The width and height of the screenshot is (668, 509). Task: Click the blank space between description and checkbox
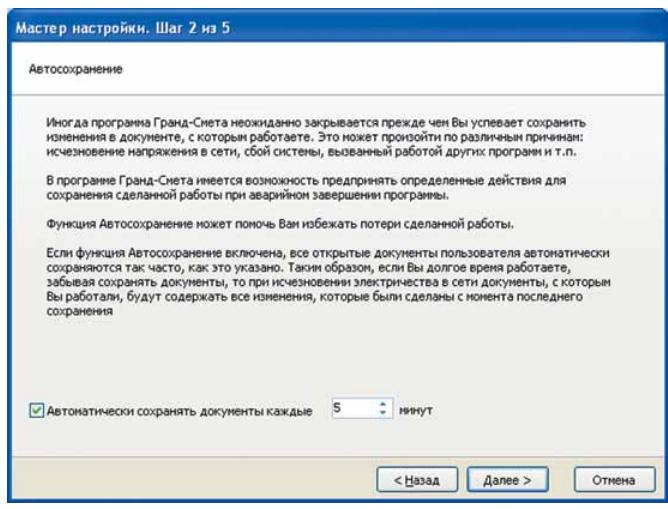330,360
